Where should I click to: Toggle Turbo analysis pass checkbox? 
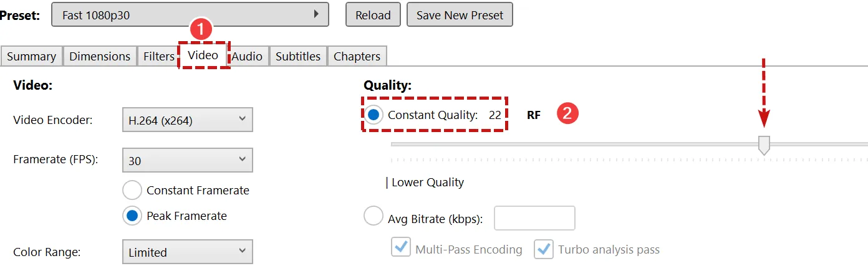pyautogui.click(x=544, y=249)
